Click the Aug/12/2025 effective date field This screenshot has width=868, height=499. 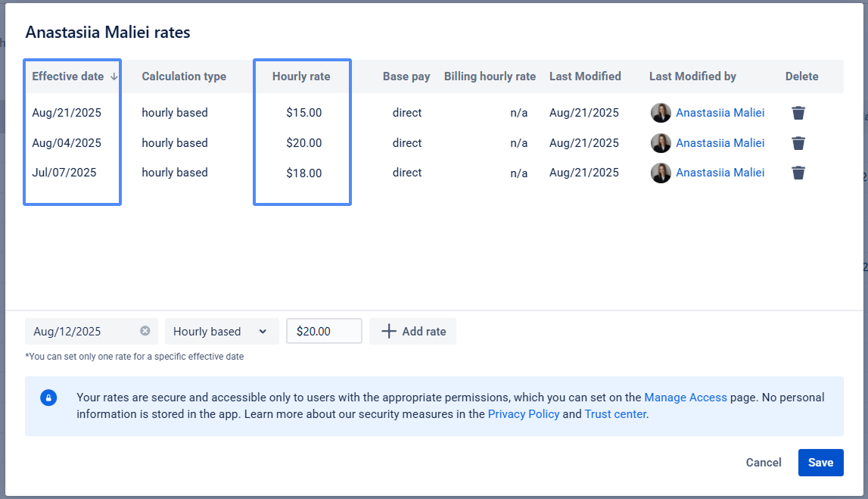[79, 331]
